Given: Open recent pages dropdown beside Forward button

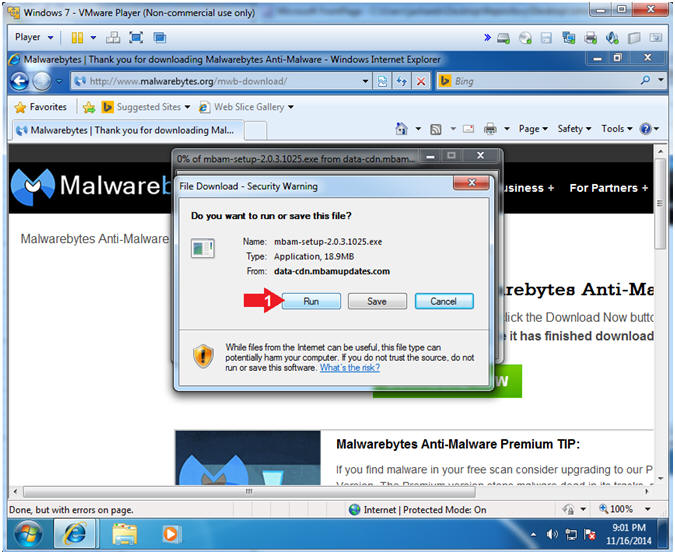Looking at the screenshot, I should tap(59, 81).
